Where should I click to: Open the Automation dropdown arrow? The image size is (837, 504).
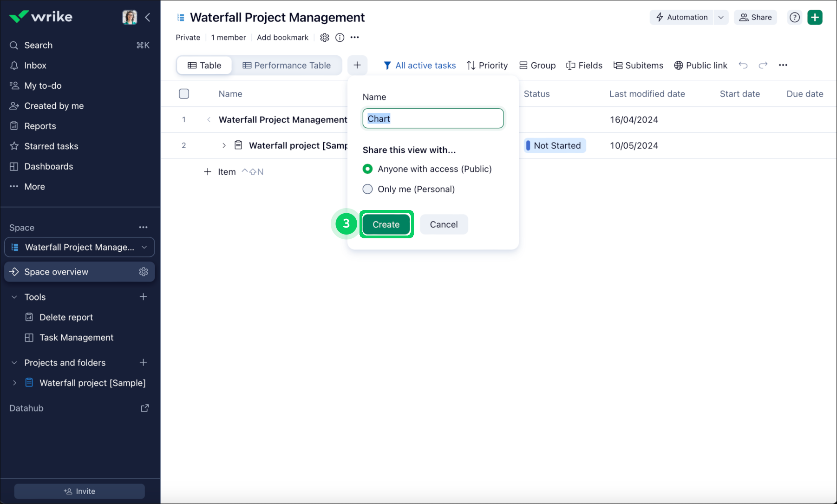tap(721, 17)
